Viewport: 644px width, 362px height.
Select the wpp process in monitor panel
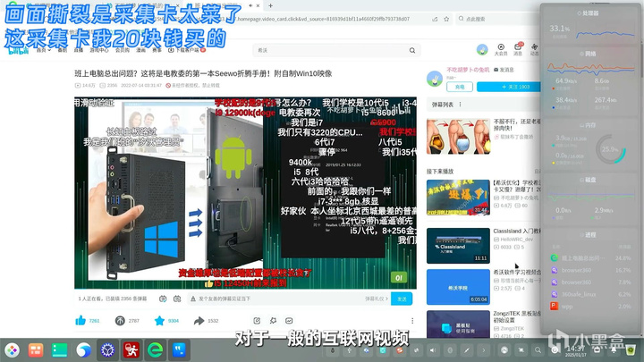590,307
